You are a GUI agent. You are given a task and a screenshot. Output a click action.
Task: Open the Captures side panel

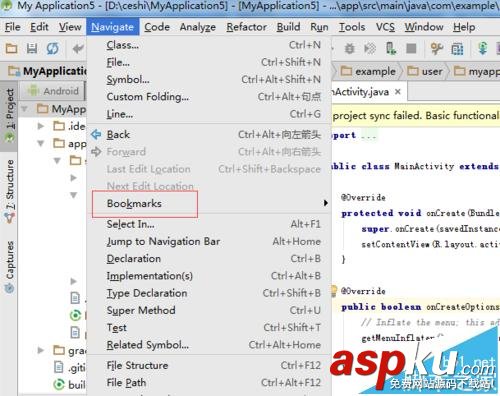pyautogui.click(x=10, y=267)
